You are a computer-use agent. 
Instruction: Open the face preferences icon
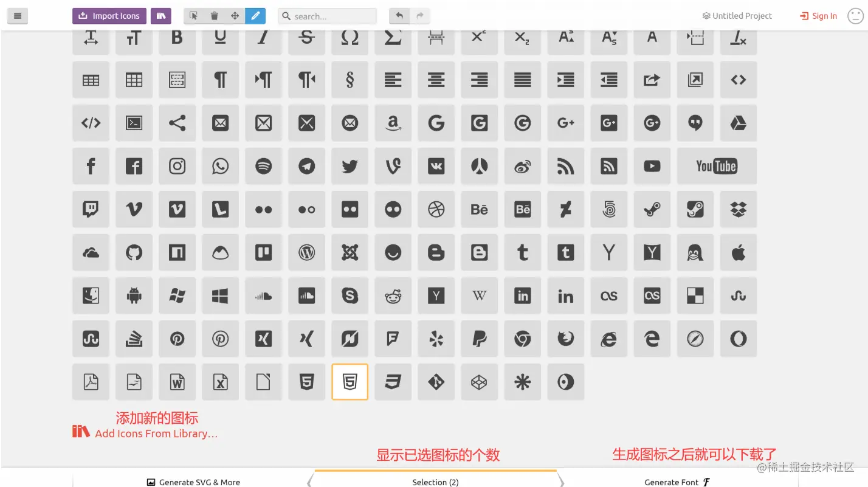tap(855, 16)
